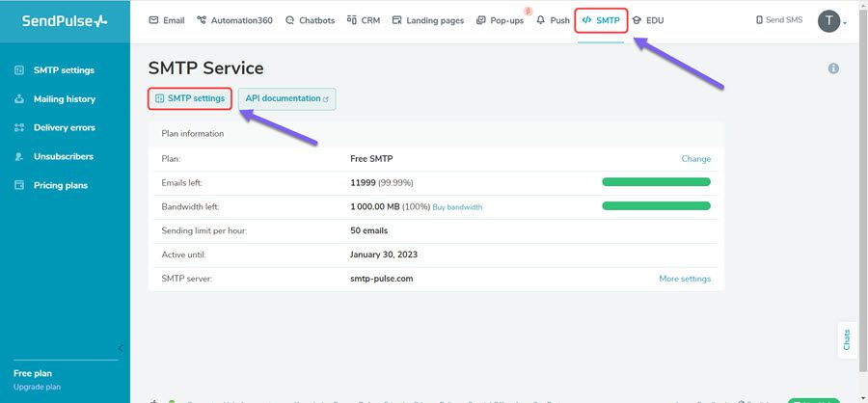868x403 pixels.
Task: Open the Pop-ups tab
Action: click(x=500, y=20)
